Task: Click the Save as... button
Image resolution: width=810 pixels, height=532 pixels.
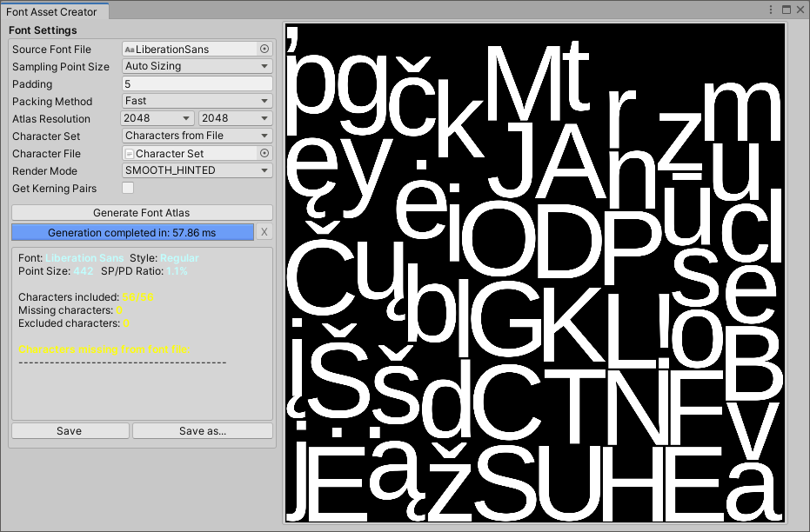Action: pos(203,430)
